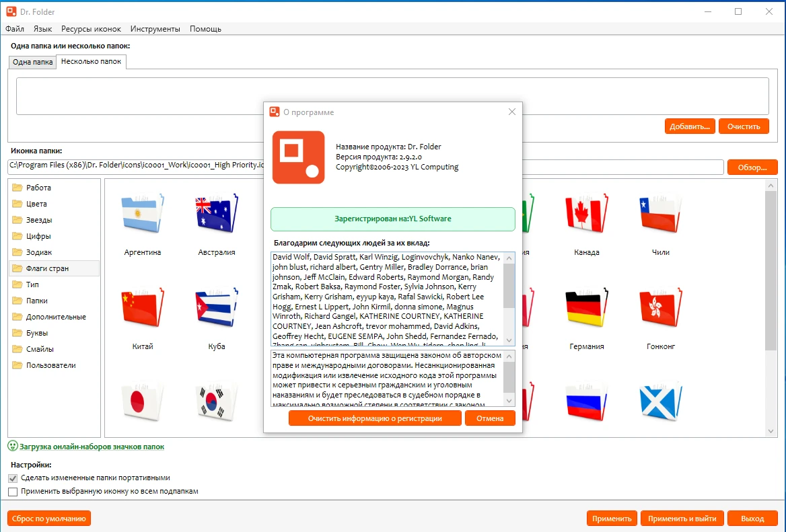Click 'Очистить информацию о регистрации' button
Viewport: 786px width, 532px height.
point(375,418)
